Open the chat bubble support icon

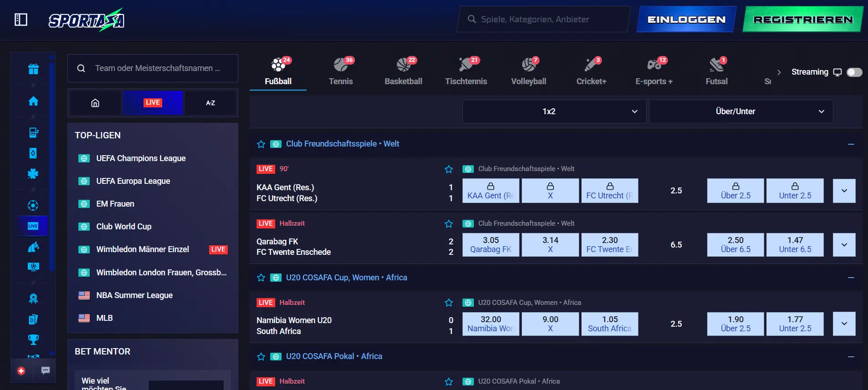(46, 370)
